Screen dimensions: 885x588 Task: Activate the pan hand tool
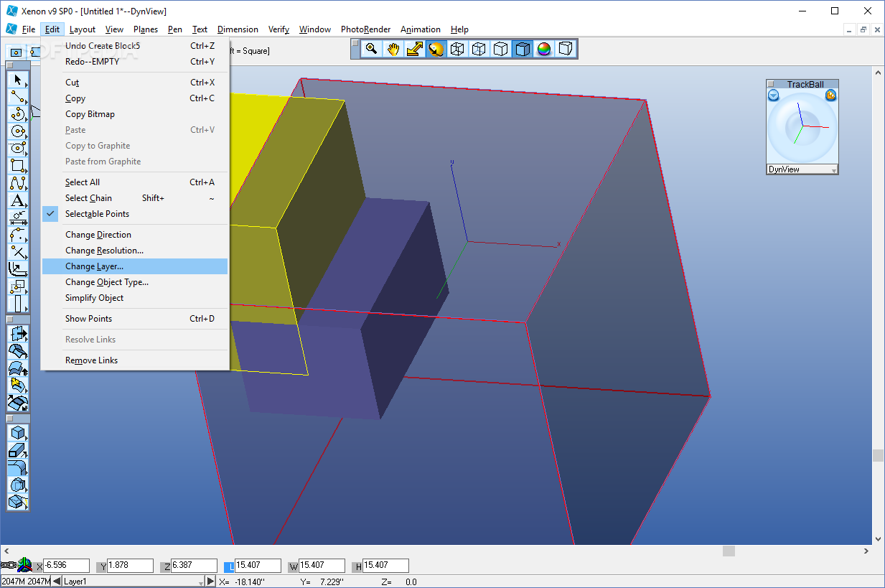[x=393, y=49]
